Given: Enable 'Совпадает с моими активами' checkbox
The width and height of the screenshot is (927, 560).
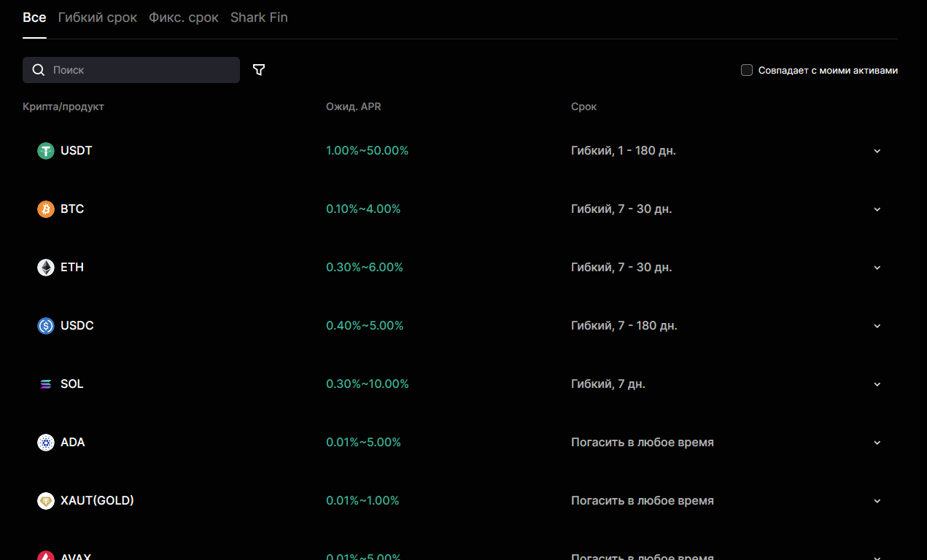Looking at the screenshot, I should [747, 70].
